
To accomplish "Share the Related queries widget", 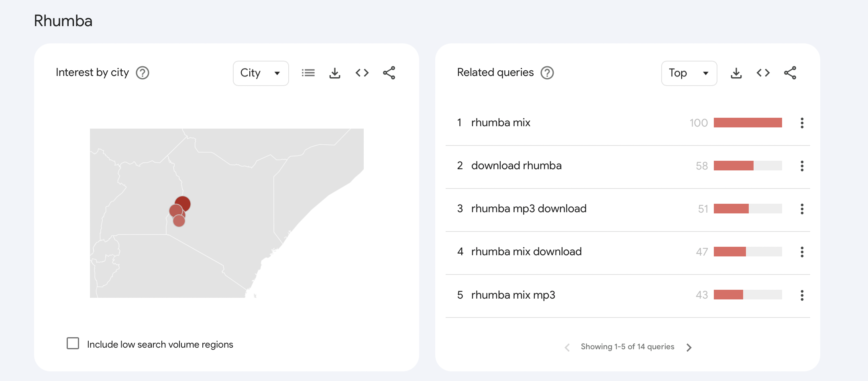I will pos(790,73).
